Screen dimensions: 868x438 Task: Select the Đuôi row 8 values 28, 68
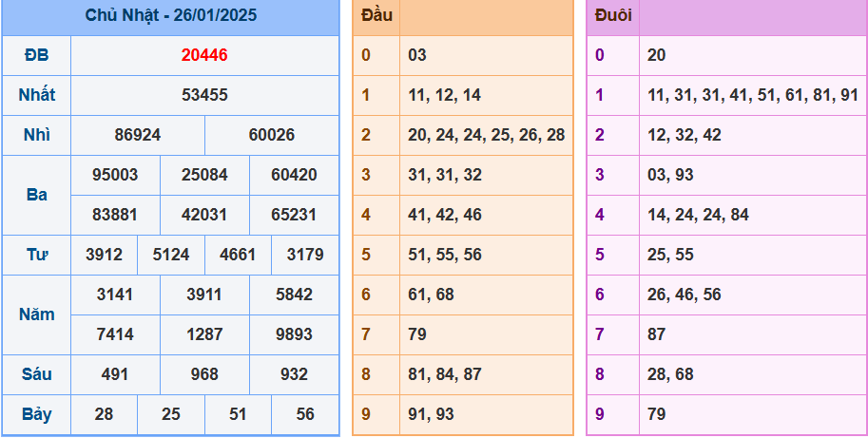point(670,374)
